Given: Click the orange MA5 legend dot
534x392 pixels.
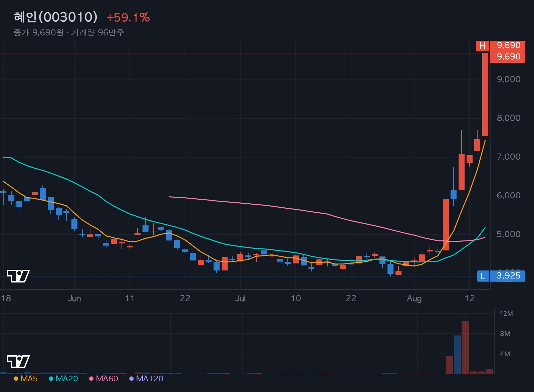Looking at the screenshot, I should point(16,379).
